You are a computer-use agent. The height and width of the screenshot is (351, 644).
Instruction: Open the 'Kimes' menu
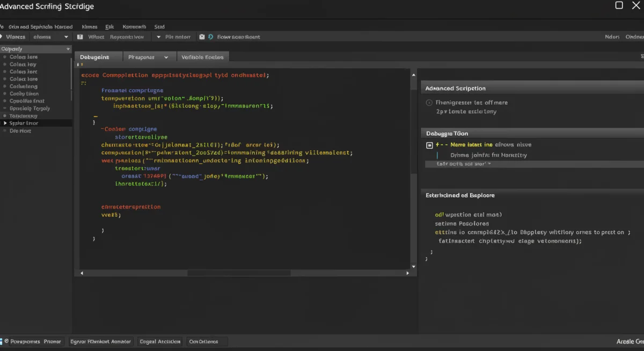pos(90,26)
